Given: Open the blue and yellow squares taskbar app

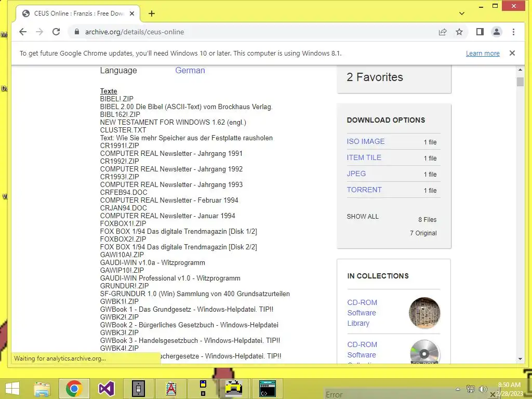Looking at the screenshot, I should [203, 389].
